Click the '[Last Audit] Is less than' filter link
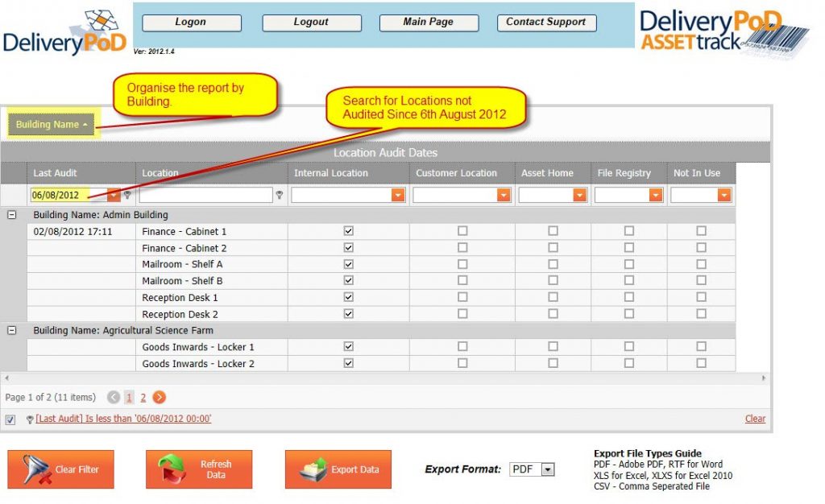Viewport: 825px width, 504px height. pyautogui.click(x=122, y=419)
